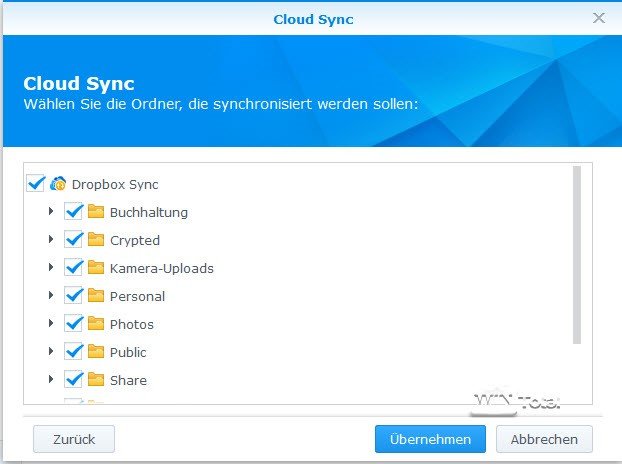The height and width of the screenshot is (464, 622).
Task: Click the Dropbox Sync cloud icon
Action: point(58,184)
